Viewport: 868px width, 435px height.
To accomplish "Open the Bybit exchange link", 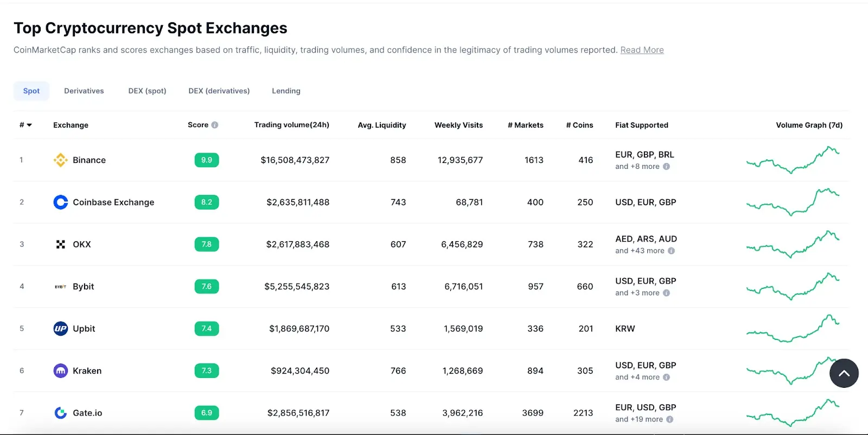I will point(84,287).
